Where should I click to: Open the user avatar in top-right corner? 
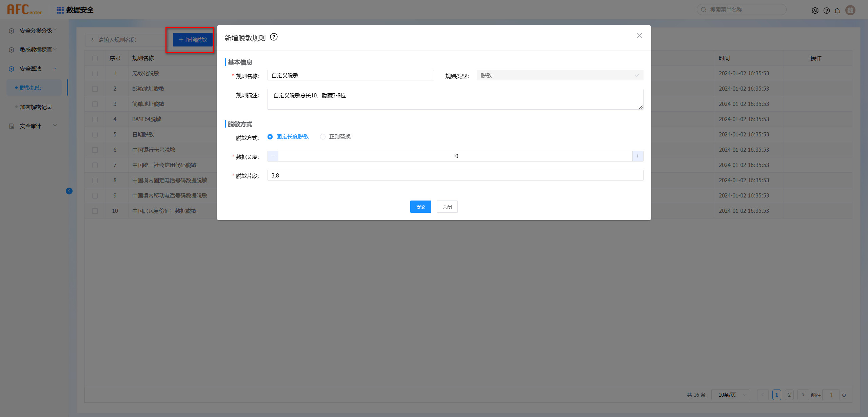click(850, 10)
